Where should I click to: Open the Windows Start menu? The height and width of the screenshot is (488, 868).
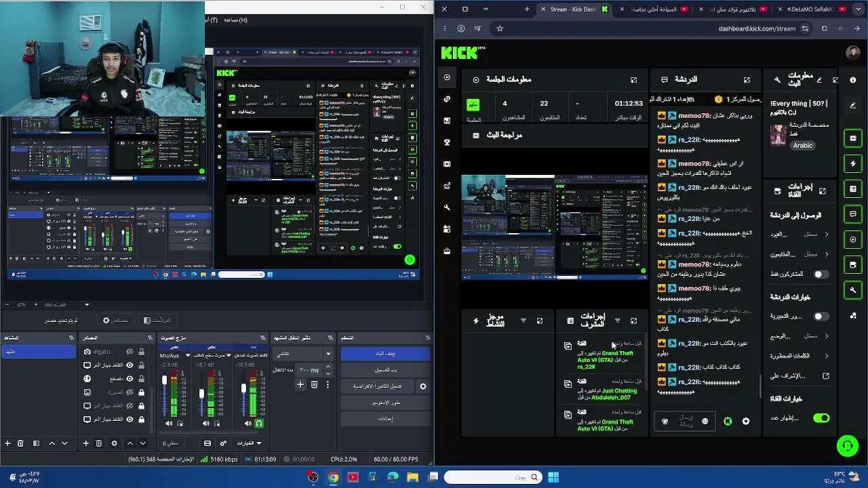[553, 477]
